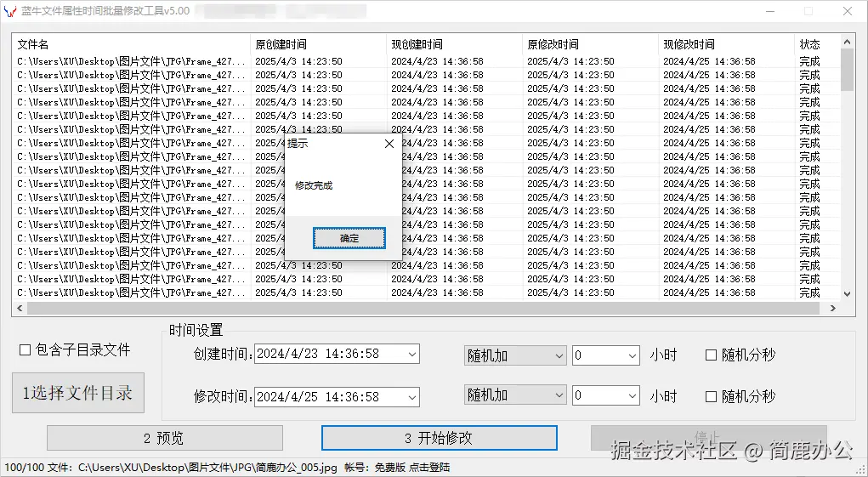Click the 确定 button in the dialog
The height and width of the screenshot is (477, 868).
tap(349, 238)
